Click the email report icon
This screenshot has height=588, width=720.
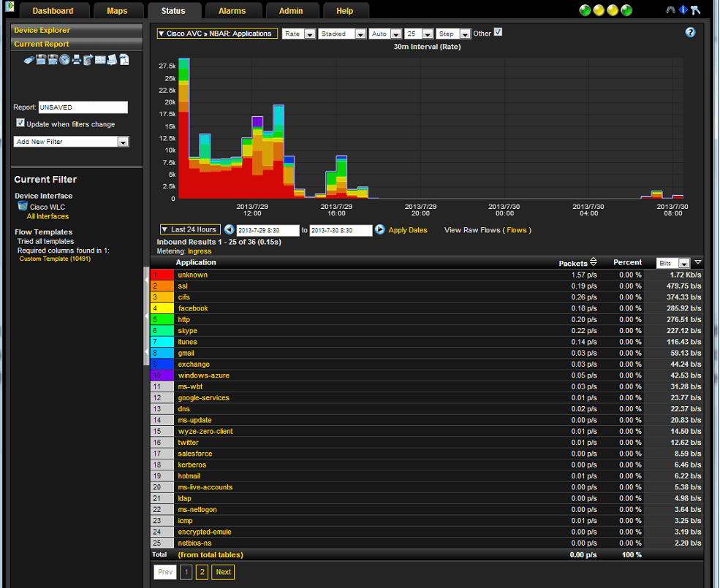[112, 60]
